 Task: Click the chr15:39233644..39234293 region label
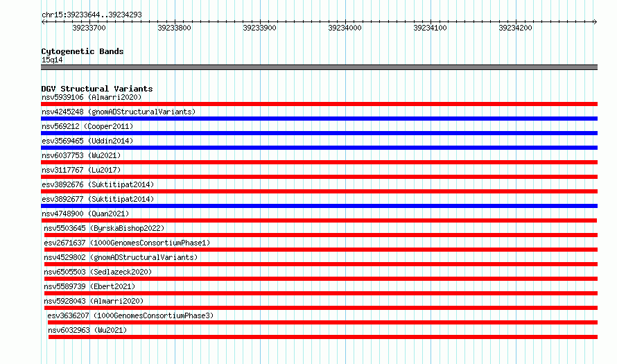pos(92,15)
